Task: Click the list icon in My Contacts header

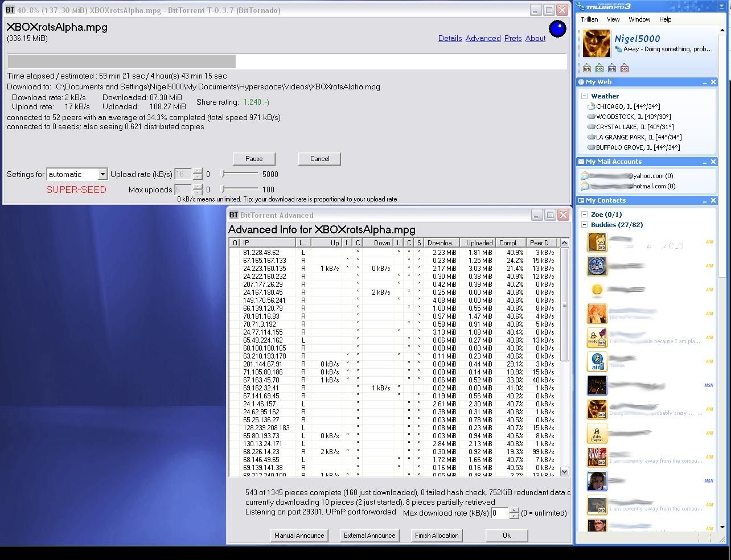Action: tap(581, 200)
